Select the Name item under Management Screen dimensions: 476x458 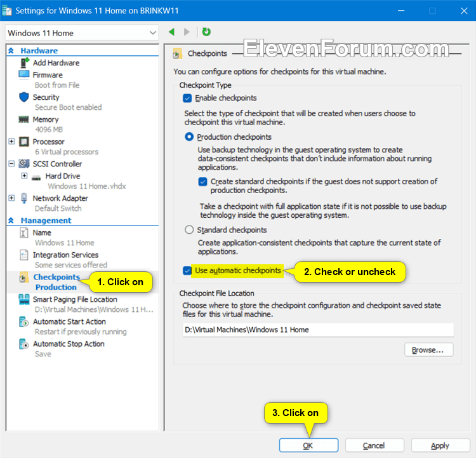point(42,232)
